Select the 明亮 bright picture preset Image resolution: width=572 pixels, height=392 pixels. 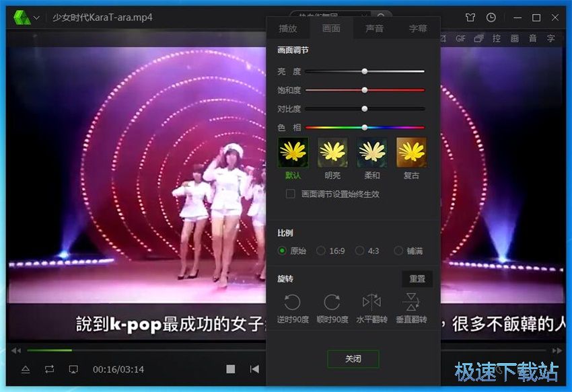pyautogui.click(x=332, y=158)
